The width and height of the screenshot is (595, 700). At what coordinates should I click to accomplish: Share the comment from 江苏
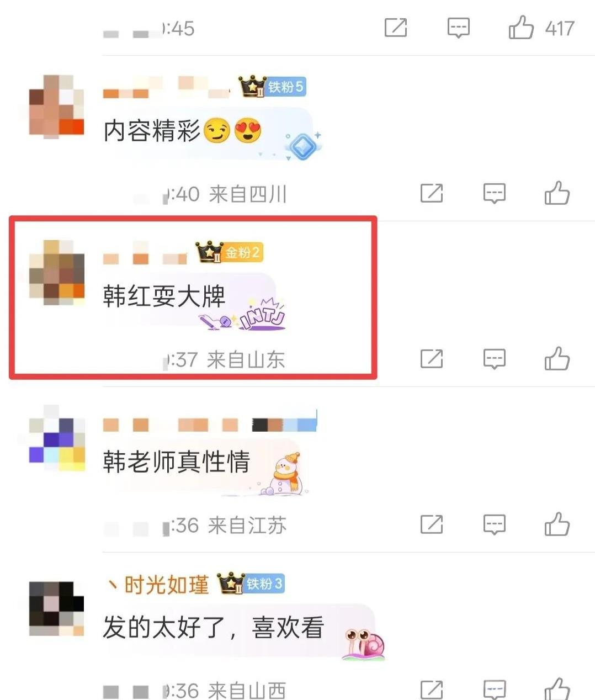coord(432,524)
